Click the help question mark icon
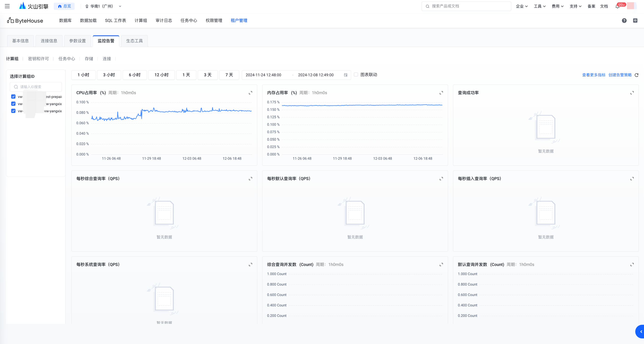 pos(624,21)
